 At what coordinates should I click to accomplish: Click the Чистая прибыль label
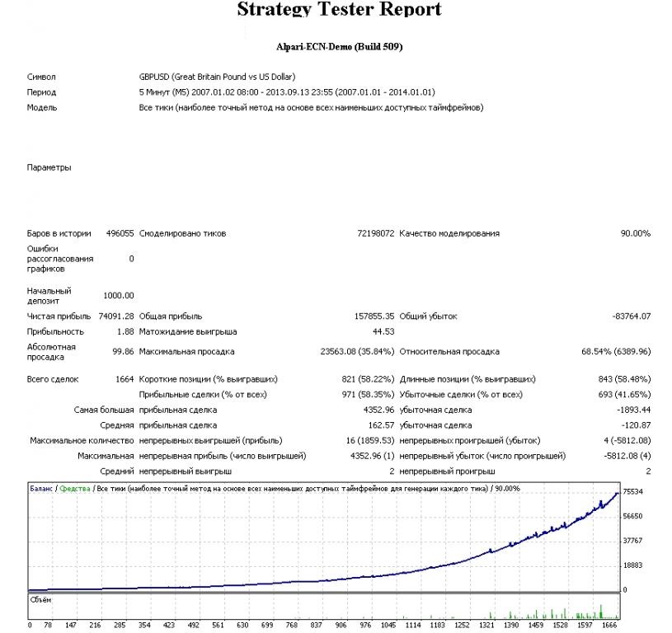tap(59, 316)
